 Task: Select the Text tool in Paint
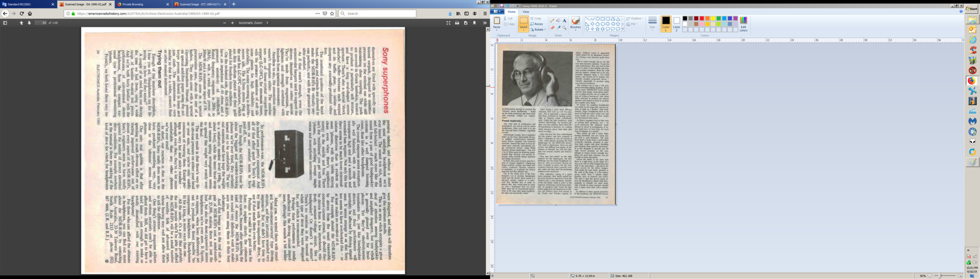564,21
